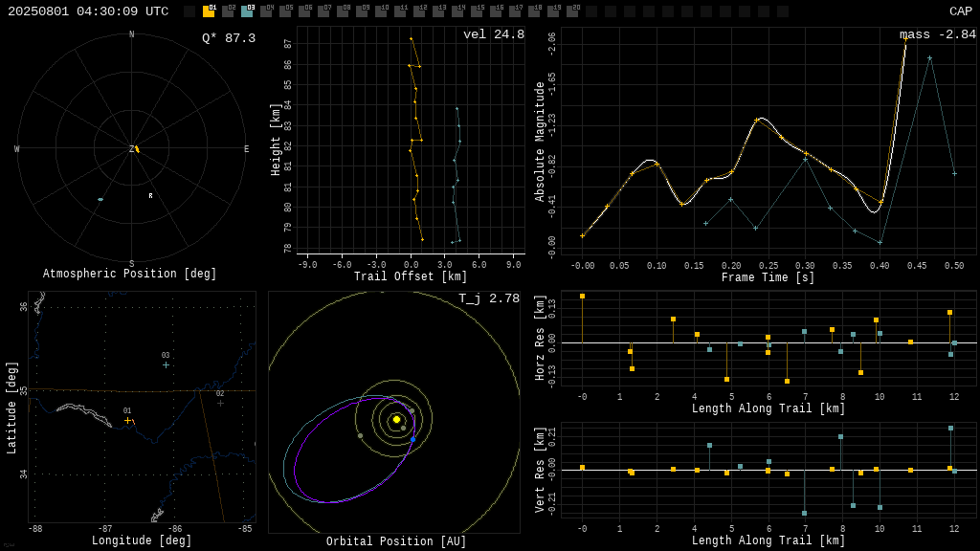Click the vel 24.8 readout

point(494,34)
